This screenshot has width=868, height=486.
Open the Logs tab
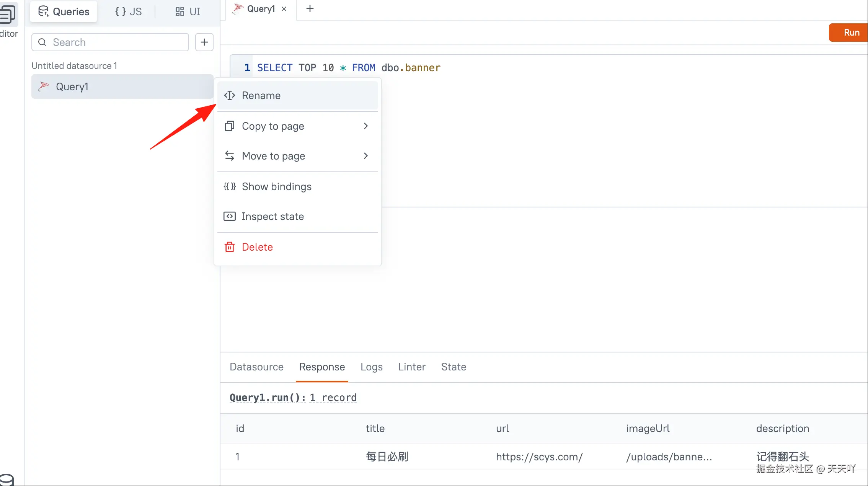click(x=371, y=367)
